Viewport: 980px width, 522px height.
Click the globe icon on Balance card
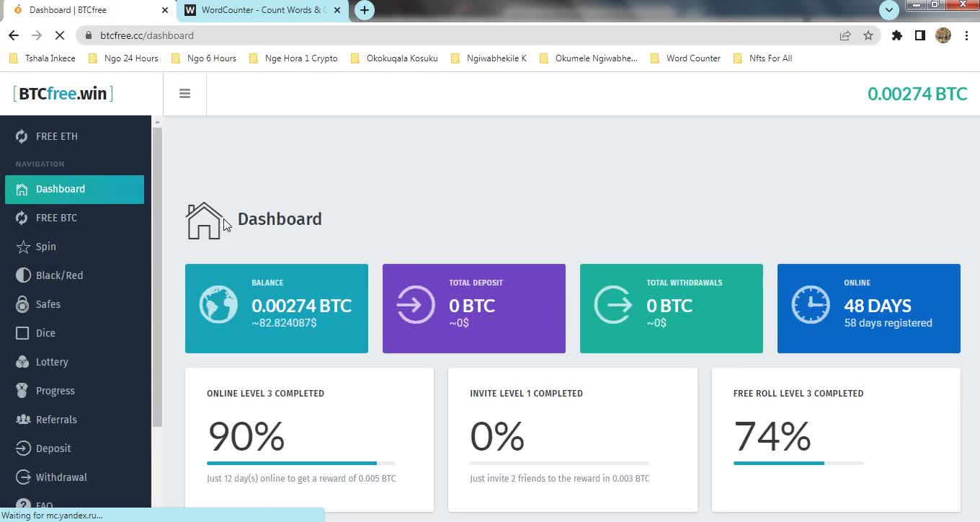tap(218, 304)
